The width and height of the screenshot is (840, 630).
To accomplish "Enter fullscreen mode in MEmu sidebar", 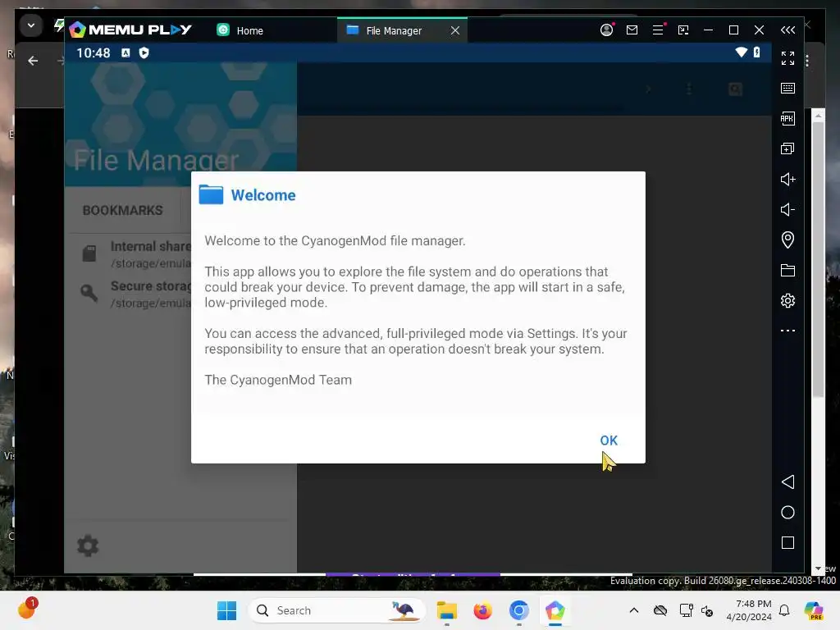I will tap(787, 58).
